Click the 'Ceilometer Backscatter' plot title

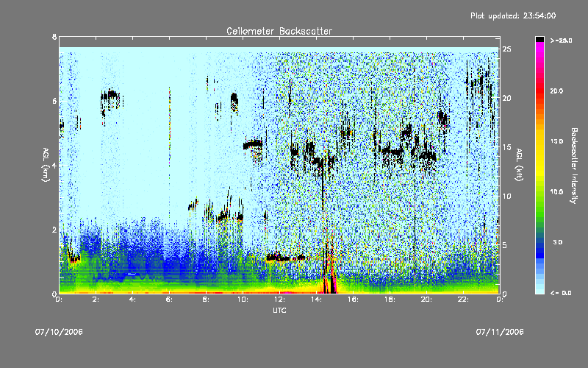coord(279,31)
